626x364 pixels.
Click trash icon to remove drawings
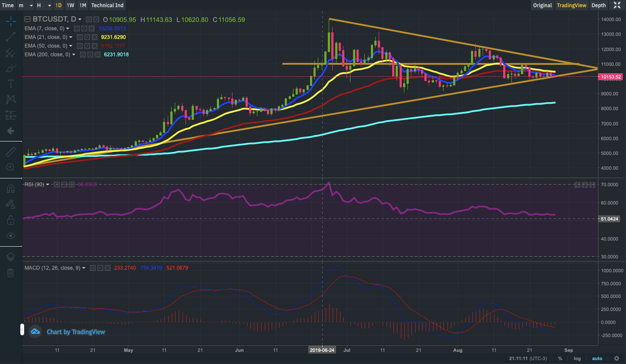click(10, 273)
